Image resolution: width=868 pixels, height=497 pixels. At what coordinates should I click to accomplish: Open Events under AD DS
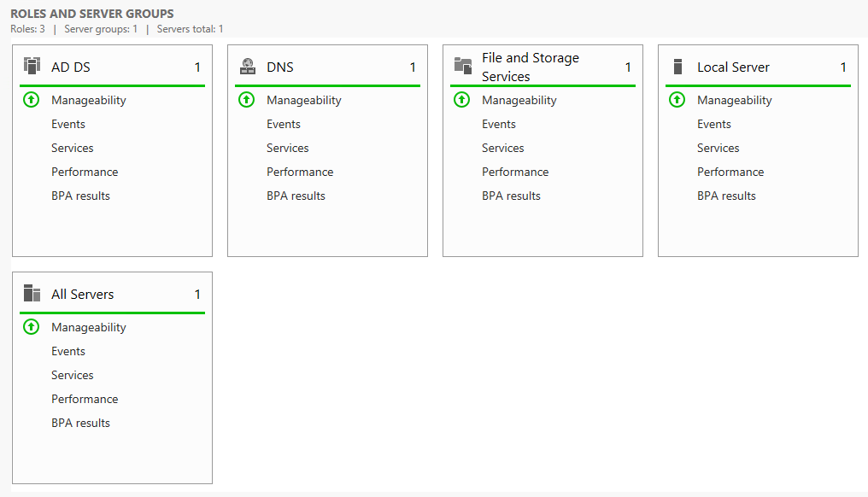click(x=68, y=124)
